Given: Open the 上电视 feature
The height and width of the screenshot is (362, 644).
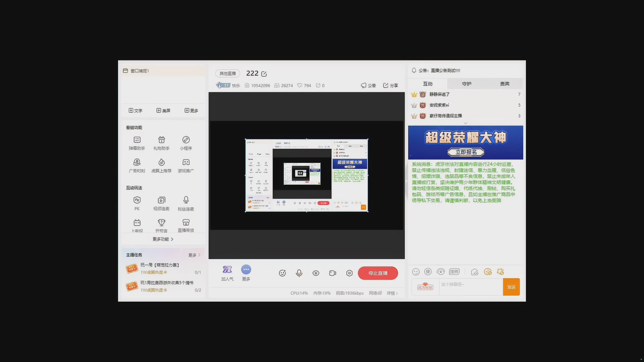Looking at the screenshot, I should click(137, 226).
